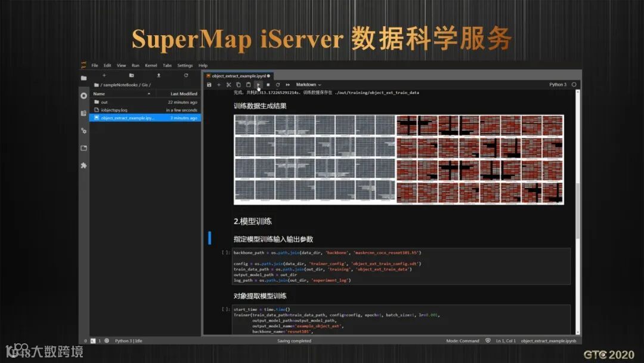Click into the Trainer code cell
Image resolution: width=644 pixels, height=363 pixels.
point(401,320)
